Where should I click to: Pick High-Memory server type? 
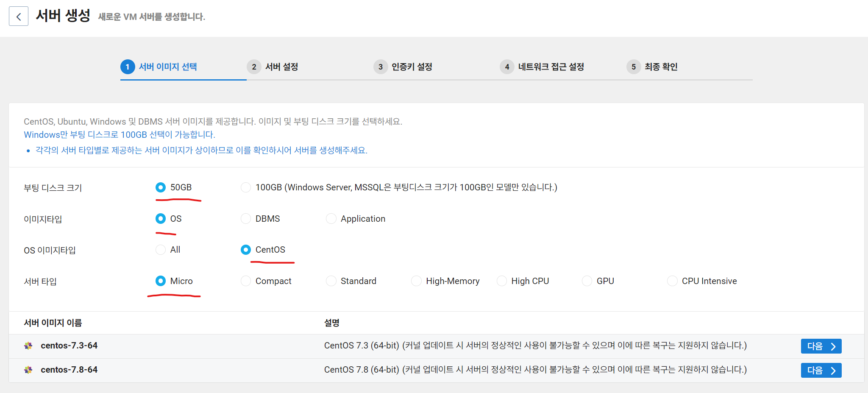pos(417,281)
